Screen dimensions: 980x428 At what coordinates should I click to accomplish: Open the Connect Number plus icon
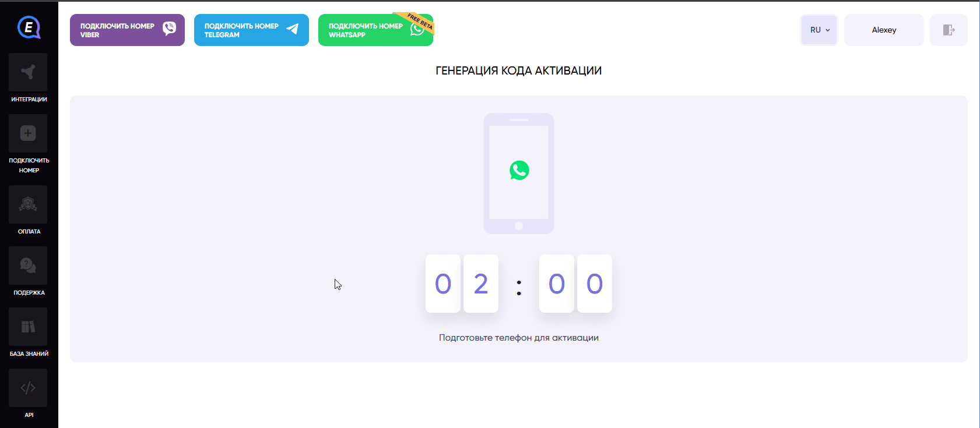(28, 133)
